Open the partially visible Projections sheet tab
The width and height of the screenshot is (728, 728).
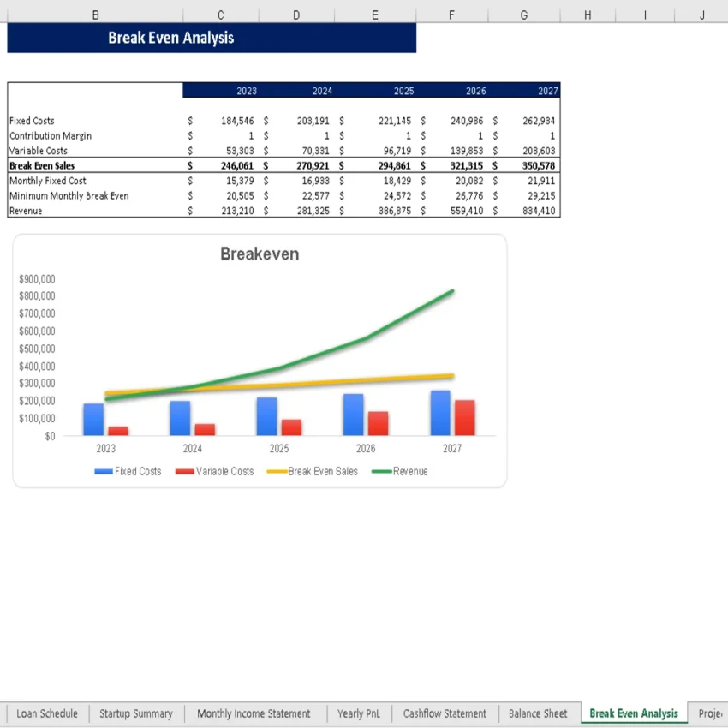coord(711,713)
